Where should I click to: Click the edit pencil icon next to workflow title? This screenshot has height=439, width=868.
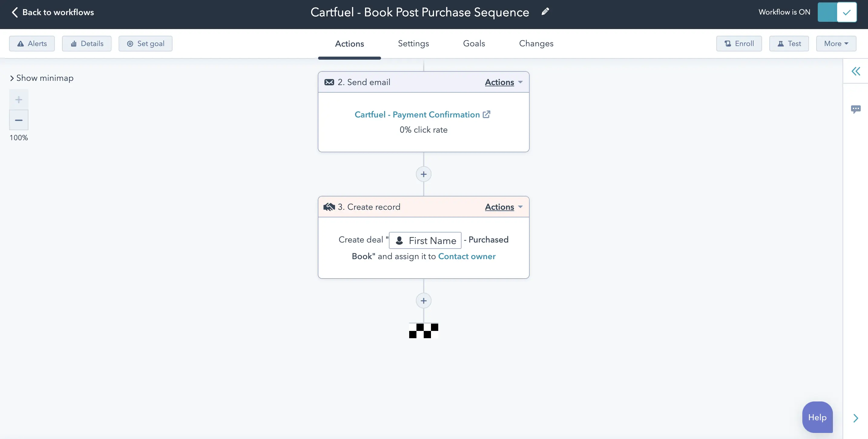coord(546,12)
